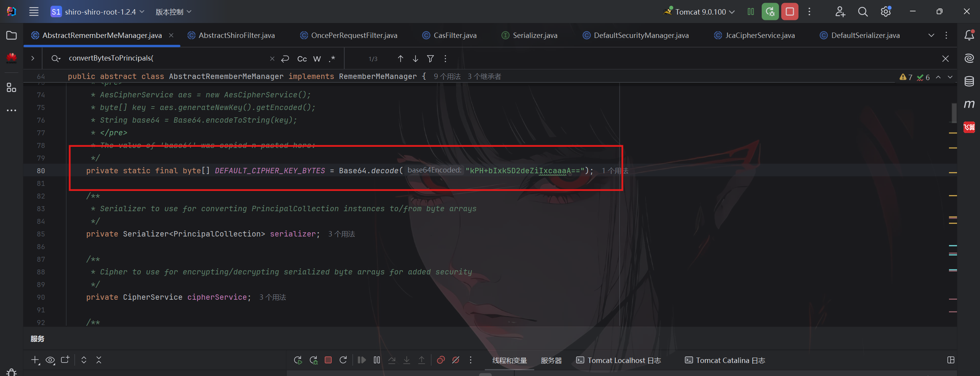Open Search Everywhere magnifier icon
This screenshot has width=980, height=376.
tap(863, 11)
